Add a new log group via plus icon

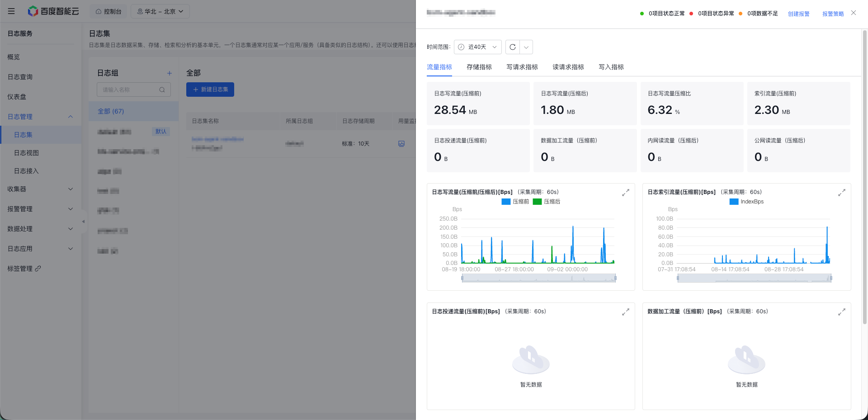[x=170, y=73]
